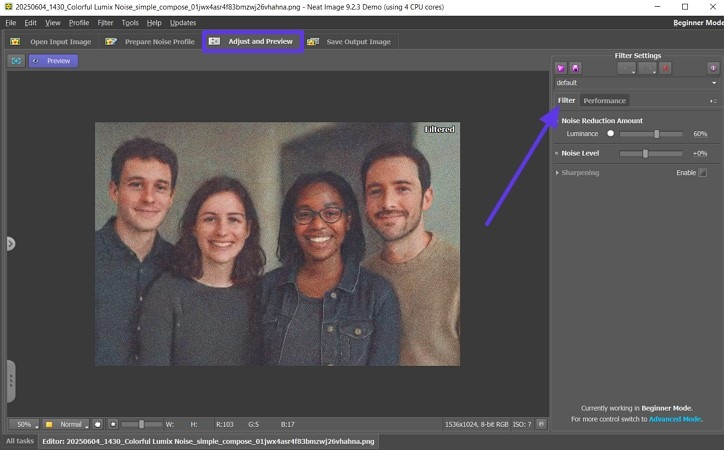The image size is (724, 450).
Task: Open the Help menu
Action: pyautogui.click(x=154, y=23)
